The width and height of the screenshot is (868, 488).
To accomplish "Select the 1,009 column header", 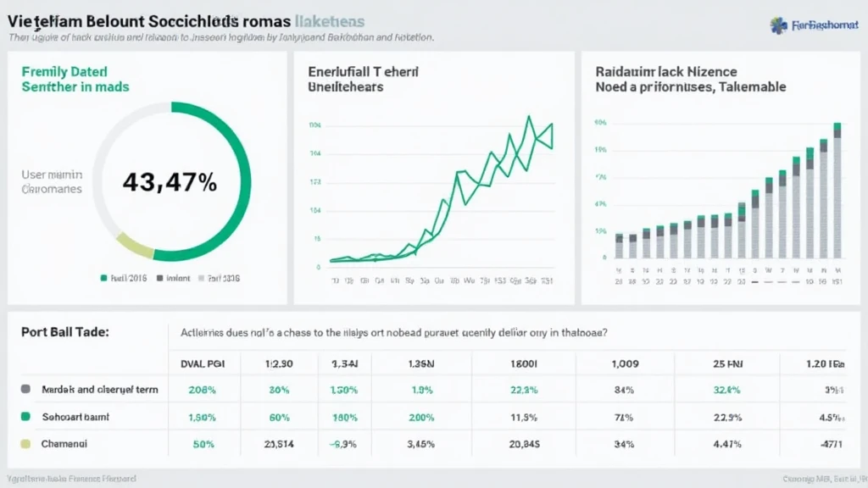I will pyautogui.click(x=626, y=363).
